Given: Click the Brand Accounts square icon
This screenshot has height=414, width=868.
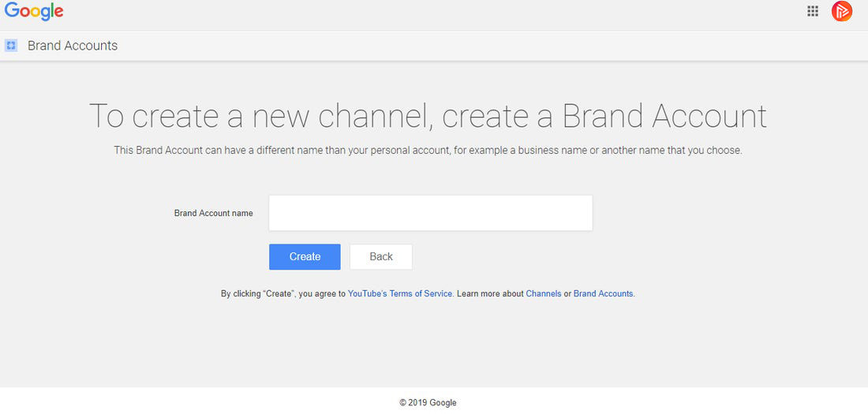Looking at the screenshot, I should point(11,46).
